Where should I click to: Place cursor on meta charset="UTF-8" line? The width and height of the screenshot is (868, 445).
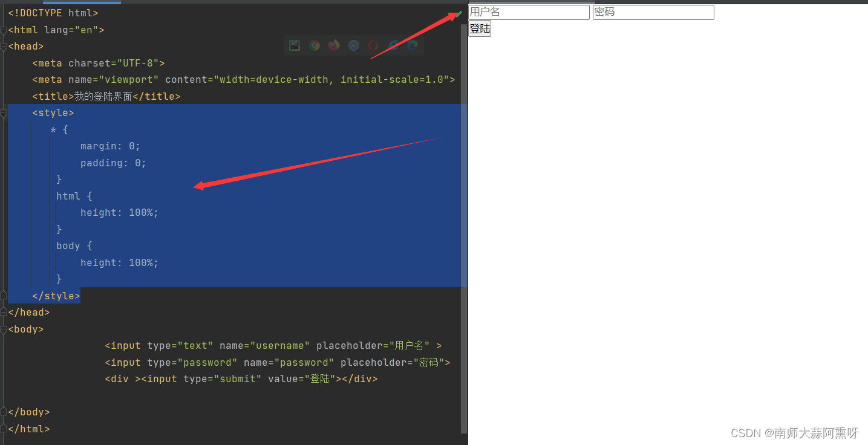point(99,63)
